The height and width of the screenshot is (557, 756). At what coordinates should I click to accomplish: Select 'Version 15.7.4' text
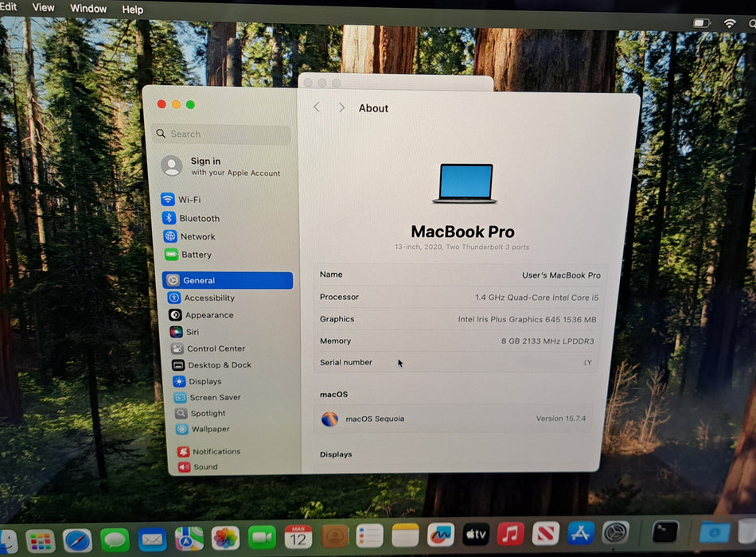tap(561, 418)
